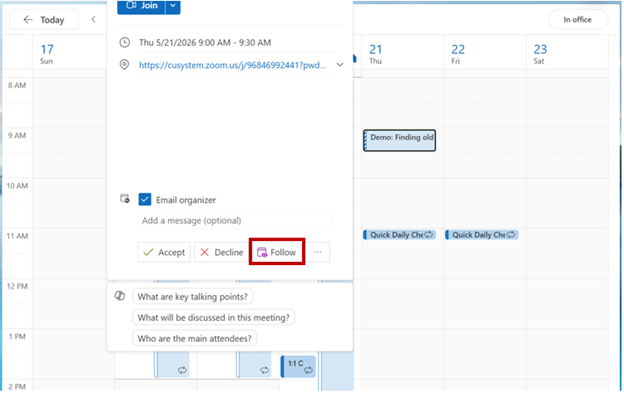Click the Follow meeting button
The height and width of the screenshot is (394, 624).
click(277, 252)
